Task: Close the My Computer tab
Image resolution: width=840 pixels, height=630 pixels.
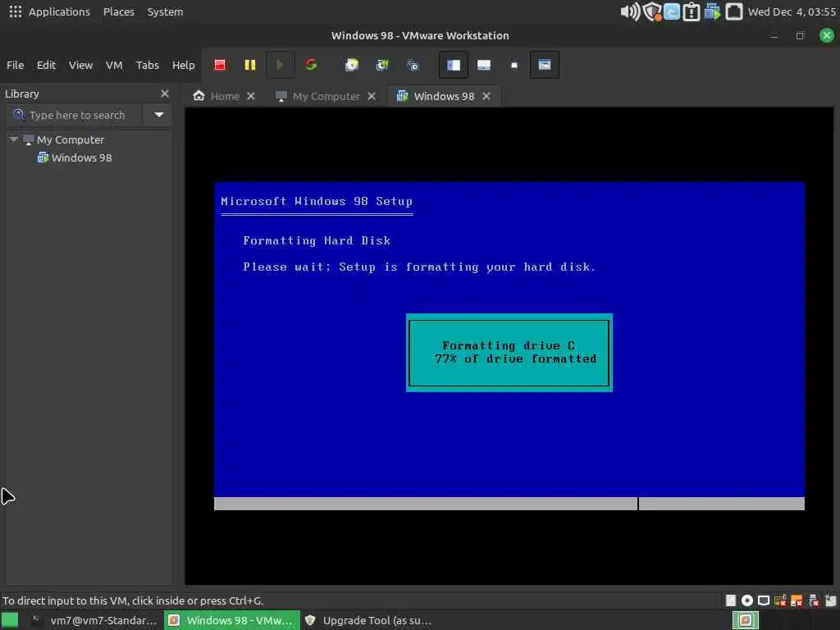Action: click(372, 96)
